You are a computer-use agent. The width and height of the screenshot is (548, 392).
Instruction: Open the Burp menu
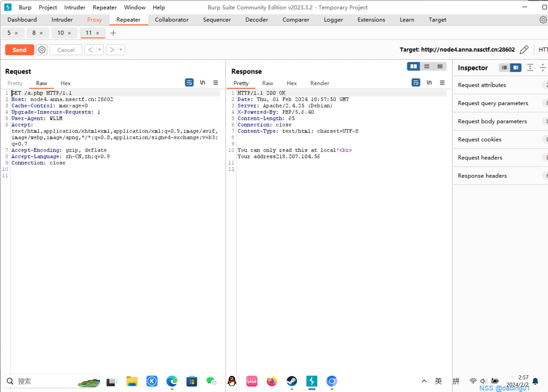25,7
